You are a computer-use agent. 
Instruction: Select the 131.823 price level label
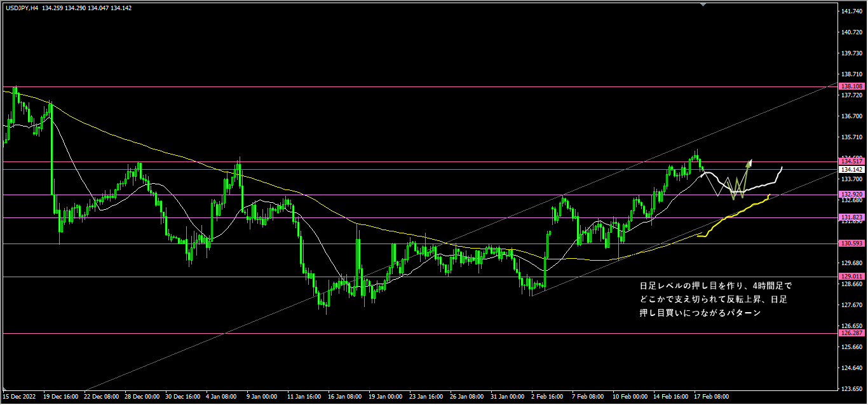(850, 217)
